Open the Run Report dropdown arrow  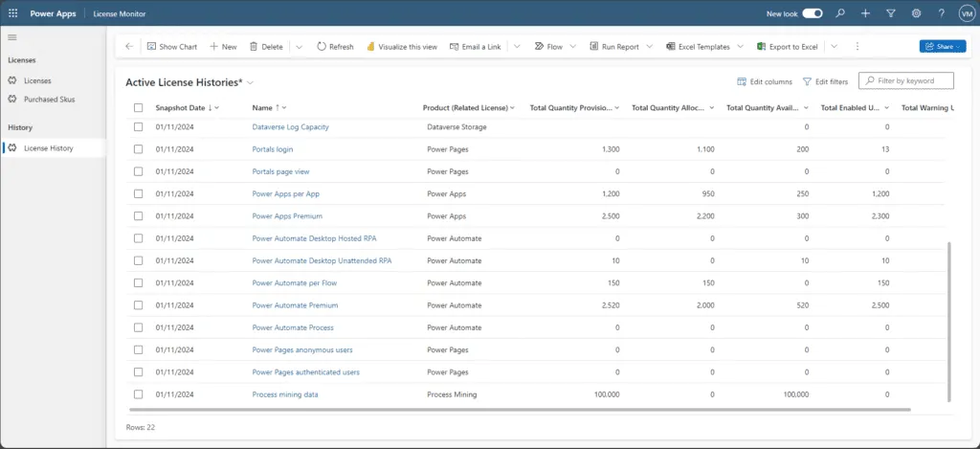pos(650,46)
